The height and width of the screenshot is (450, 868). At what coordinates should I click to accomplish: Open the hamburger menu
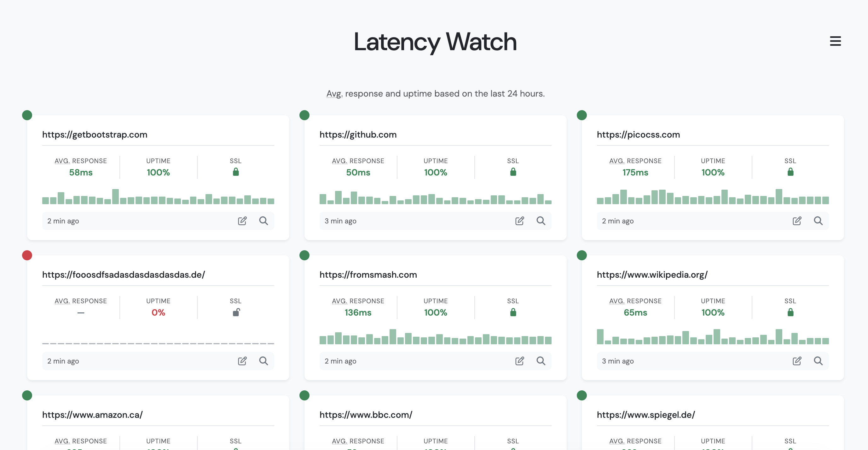(835, 41)
